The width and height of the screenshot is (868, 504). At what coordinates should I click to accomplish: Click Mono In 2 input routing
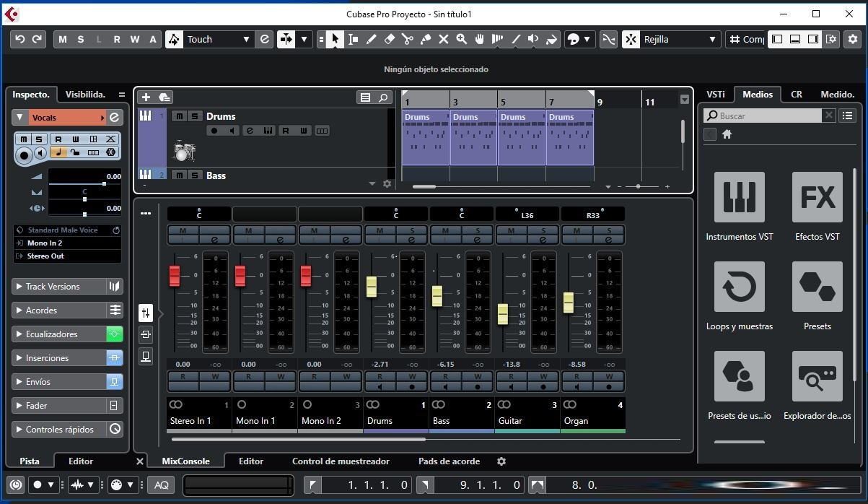point(68,243)
